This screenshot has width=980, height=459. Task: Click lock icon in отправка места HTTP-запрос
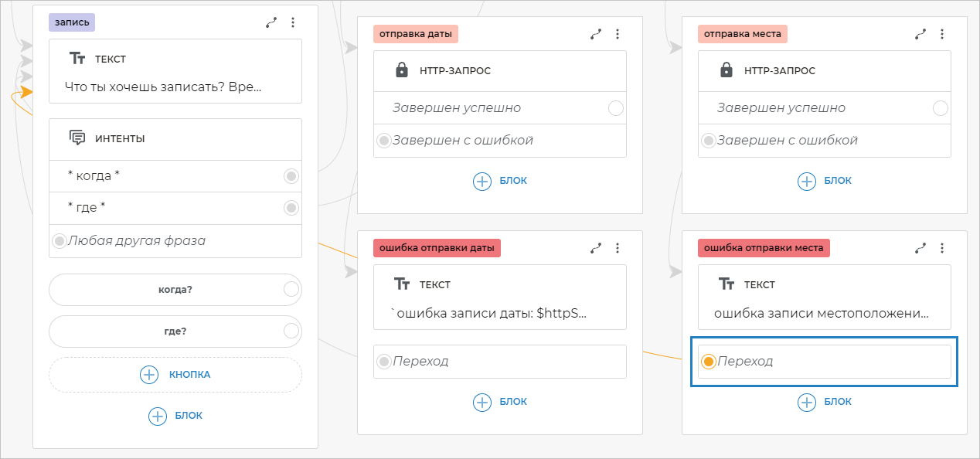pos(726,70)
